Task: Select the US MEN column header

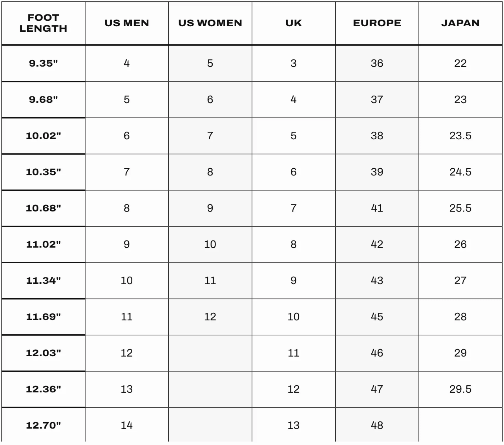Action: click(127, 23)
